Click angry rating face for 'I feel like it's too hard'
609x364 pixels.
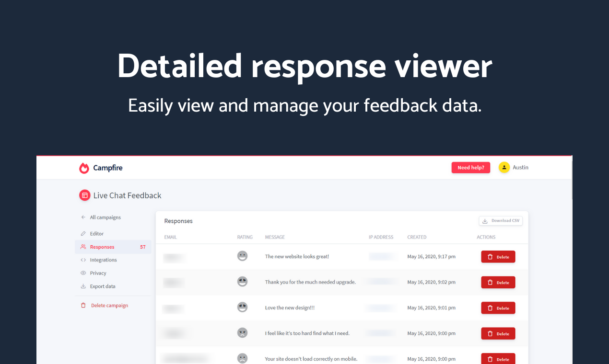click(243, 332)
